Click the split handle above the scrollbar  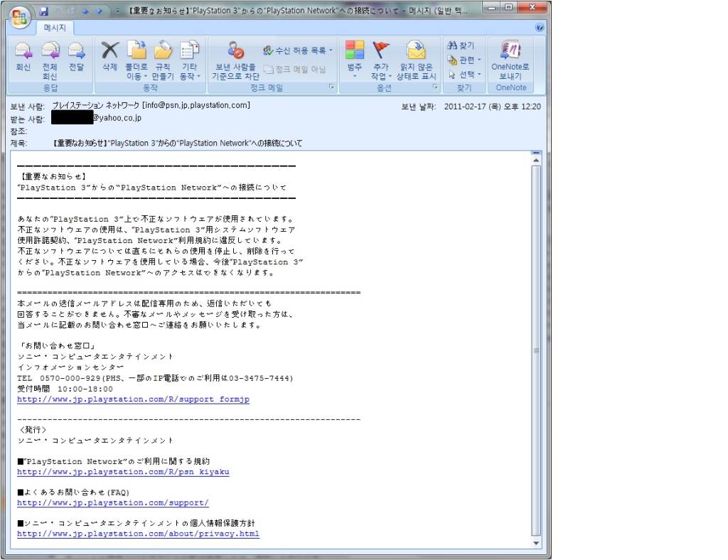click(x=536, y=153)
